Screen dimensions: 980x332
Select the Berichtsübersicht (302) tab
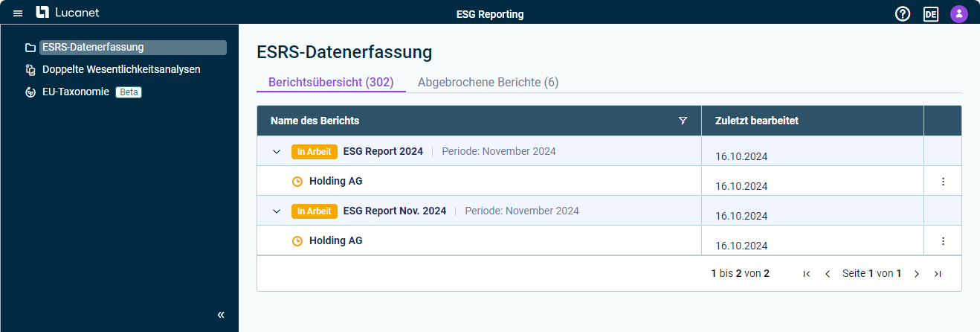(x=331, y=82)
